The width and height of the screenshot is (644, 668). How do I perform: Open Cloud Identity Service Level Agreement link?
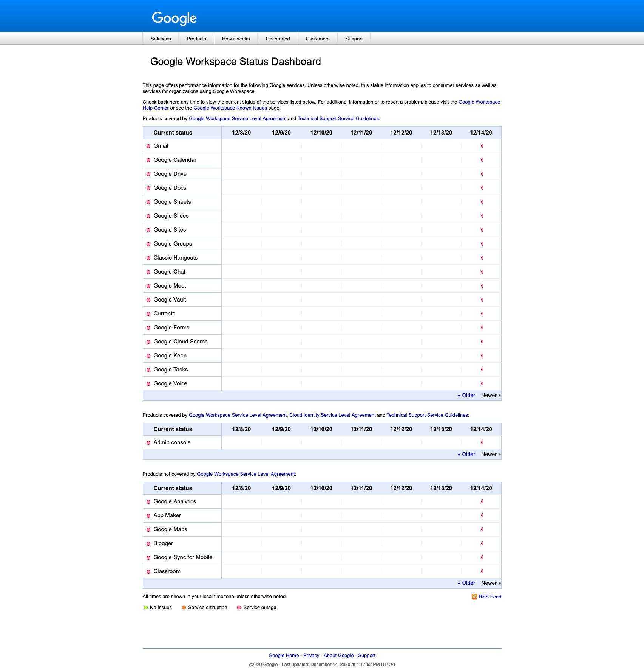[x=332, y=415]
